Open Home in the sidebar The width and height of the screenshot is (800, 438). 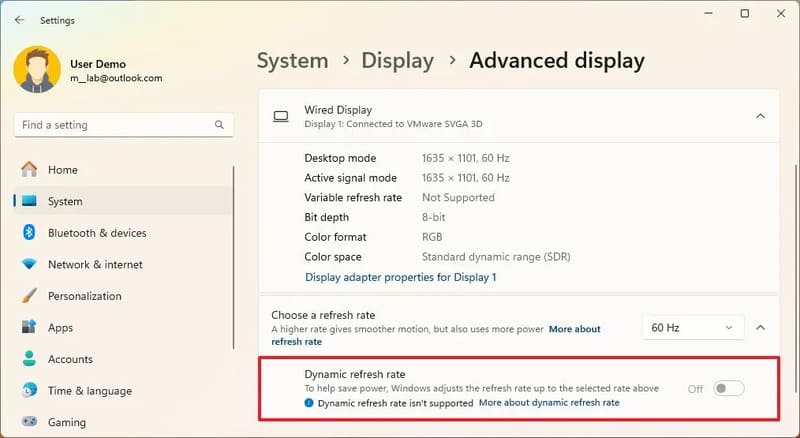pos(122,169)
